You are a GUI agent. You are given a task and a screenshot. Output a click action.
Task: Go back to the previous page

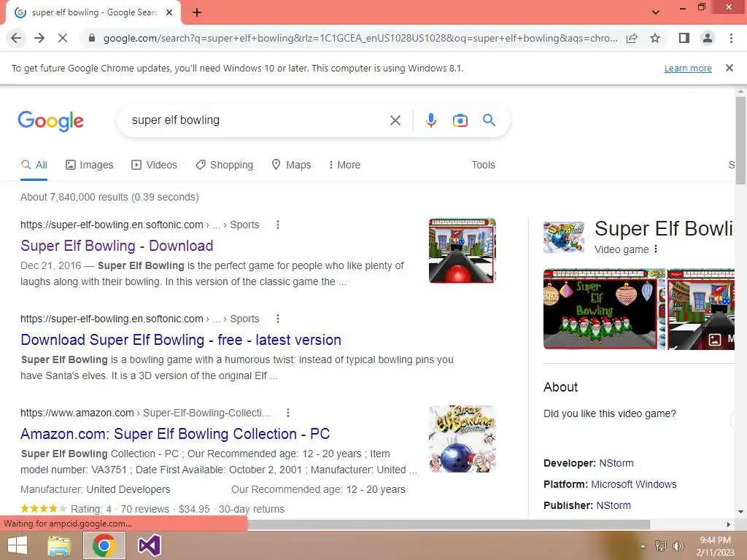(x=16, y=38)
